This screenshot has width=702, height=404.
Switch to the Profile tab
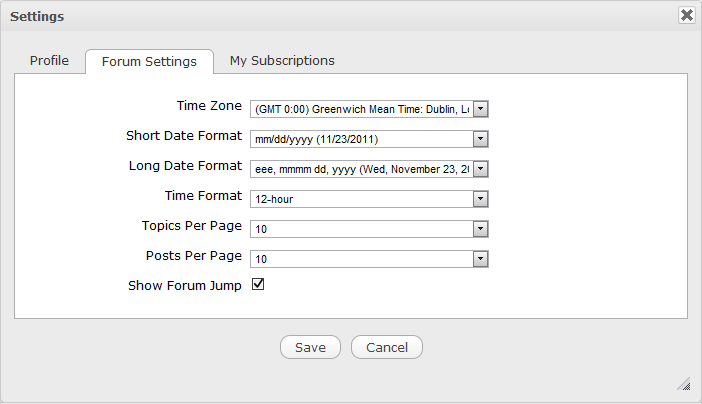[49, 61]
